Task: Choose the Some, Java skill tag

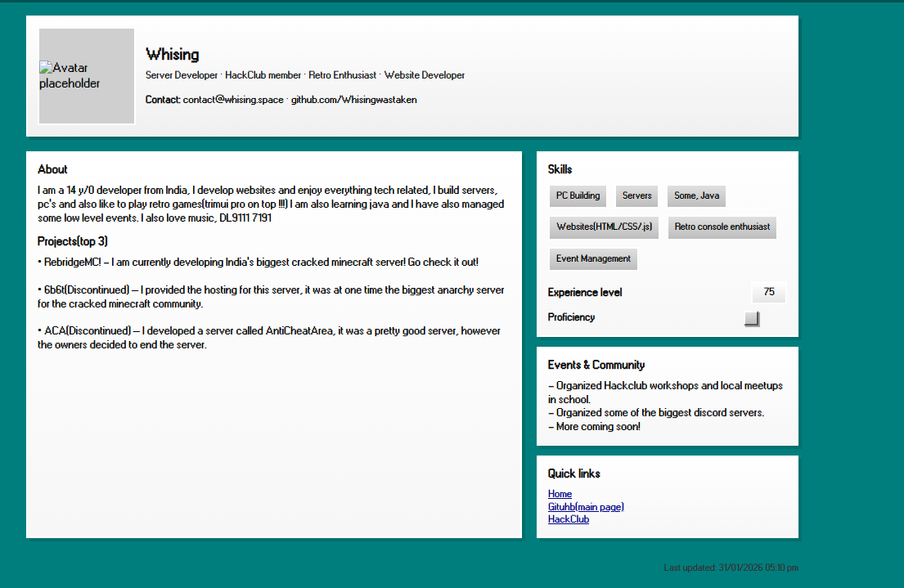Action: tap(696, 196)
